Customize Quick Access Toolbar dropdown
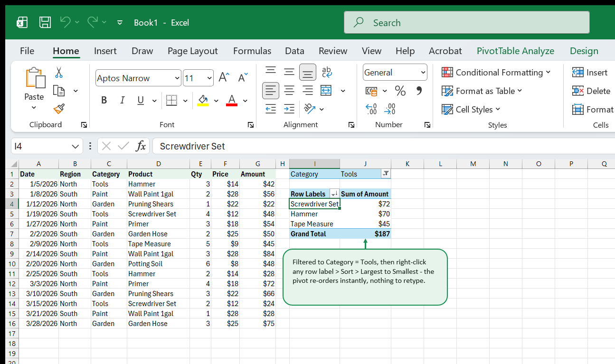 tap(120, 22)
